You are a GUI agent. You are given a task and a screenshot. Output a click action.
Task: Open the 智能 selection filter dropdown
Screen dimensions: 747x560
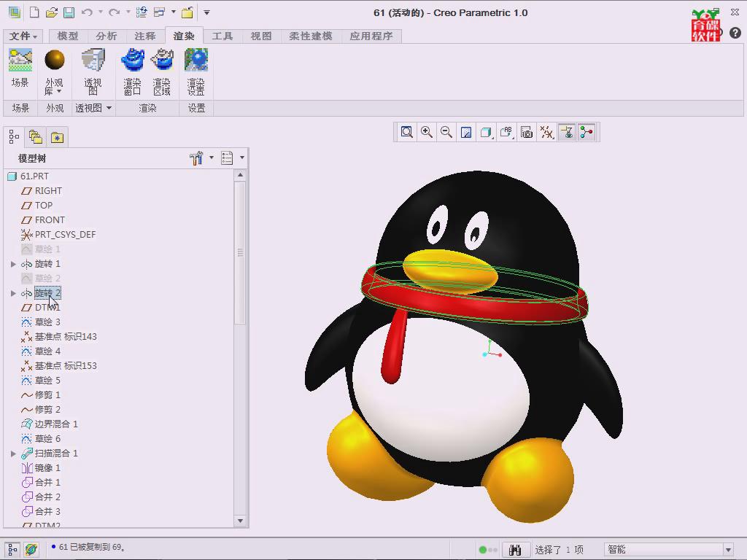tap(729, 550)
